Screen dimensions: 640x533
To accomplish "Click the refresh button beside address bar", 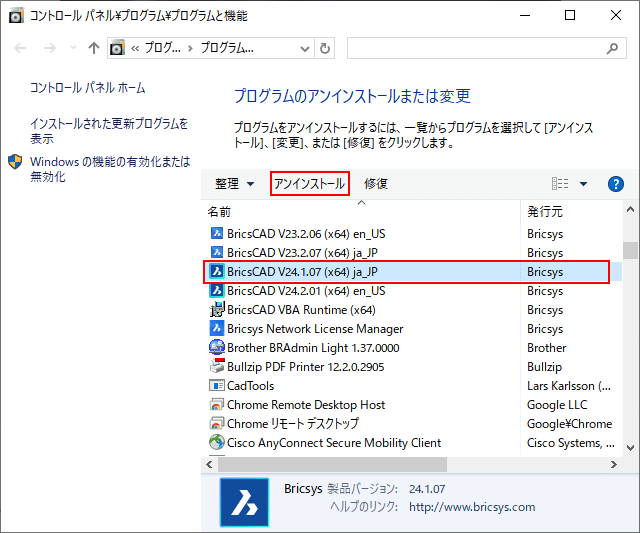I will pos(325,49).
